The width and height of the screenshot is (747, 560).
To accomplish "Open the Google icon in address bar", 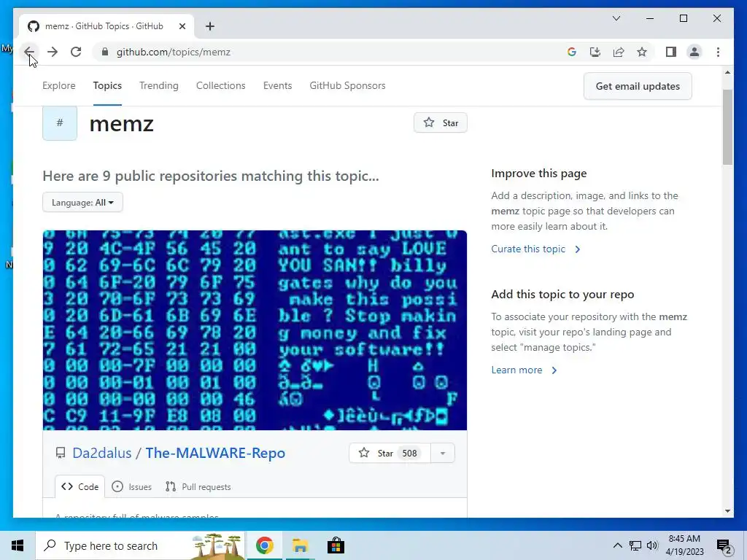I will (572, 52).
